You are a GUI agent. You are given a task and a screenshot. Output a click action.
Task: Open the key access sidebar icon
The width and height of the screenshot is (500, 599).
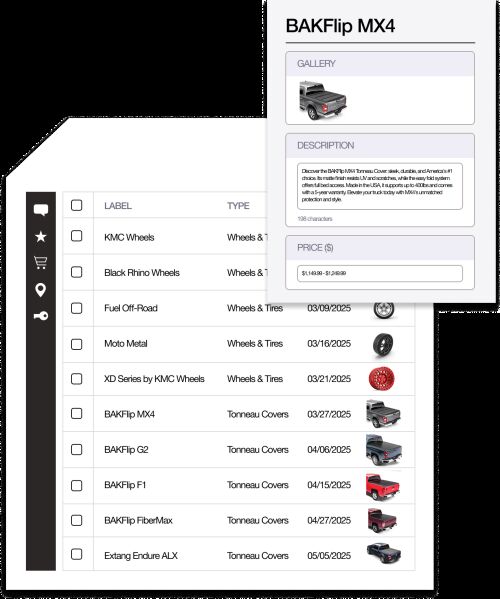41,316
